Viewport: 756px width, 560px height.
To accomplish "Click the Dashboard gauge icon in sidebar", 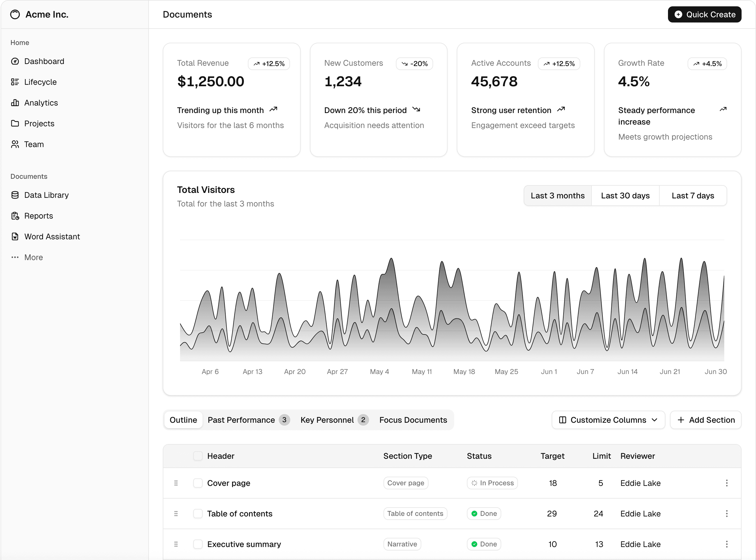I will pos(15,61).
